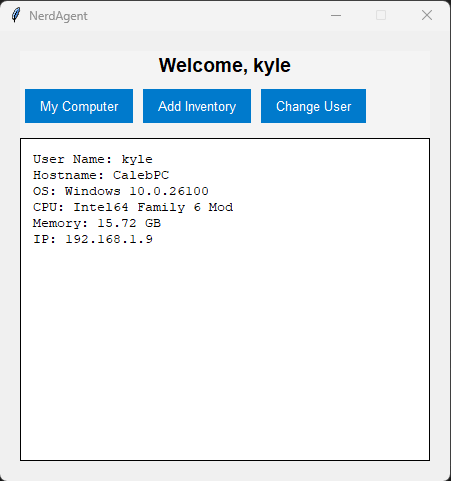
Task: Select the 'Hostname: CalebPC' line
Action: (x=101, y=175)
